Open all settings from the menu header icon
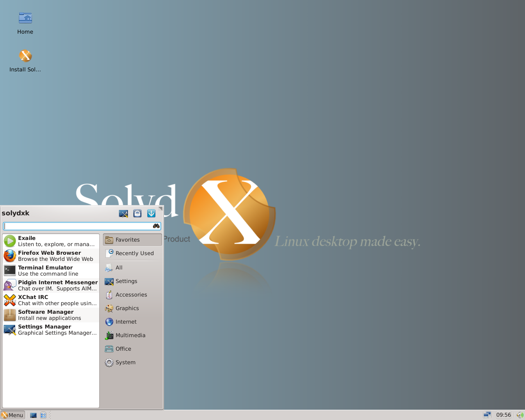Viewport: 525px width, 420px height. pyautogui.click(x=123, y=213)
